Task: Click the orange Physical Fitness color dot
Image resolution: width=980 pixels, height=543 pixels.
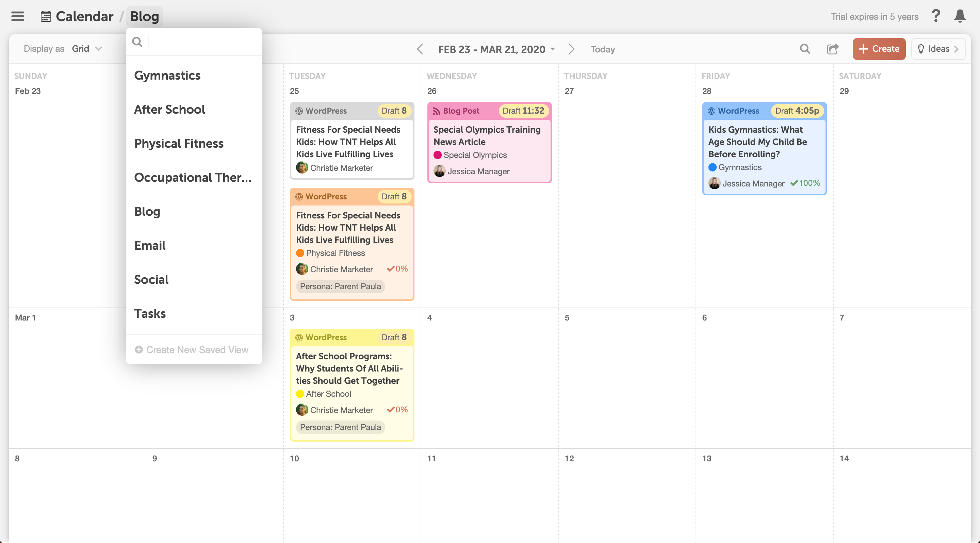Action: click(300, 253)
